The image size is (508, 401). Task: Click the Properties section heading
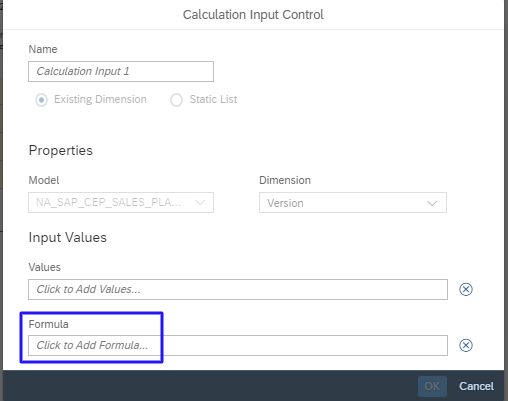pos(61,150)
